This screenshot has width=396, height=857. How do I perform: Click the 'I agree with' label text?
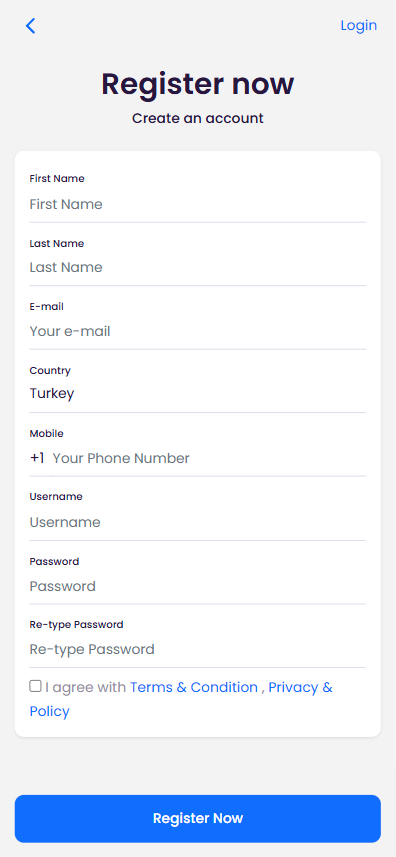coord(86,687)
